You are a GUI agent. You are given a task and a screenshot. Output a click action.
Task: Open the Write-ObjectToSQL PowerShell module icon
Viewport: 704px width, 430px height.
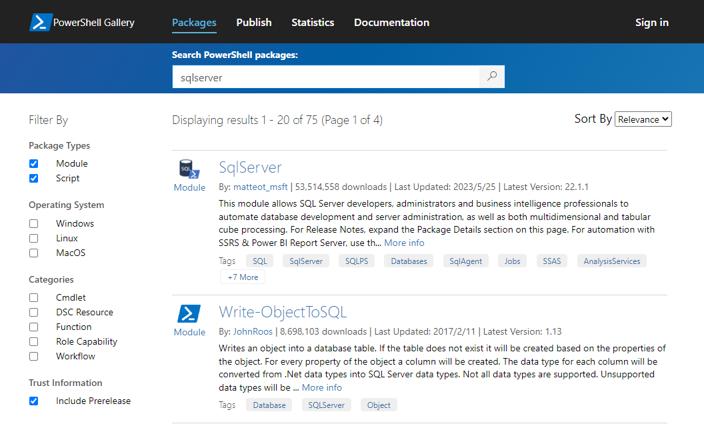pos(189,313)
